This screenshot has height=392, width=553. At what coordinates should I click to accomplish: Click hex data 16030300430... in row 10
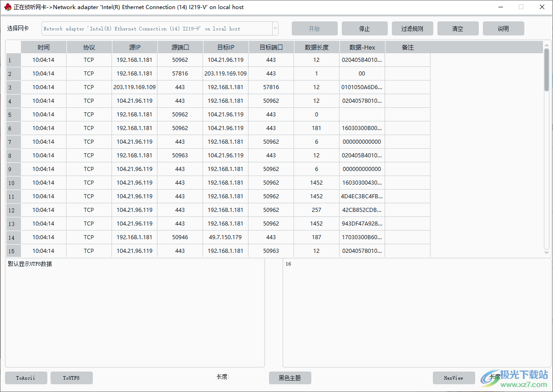click(x=362, y=183)
